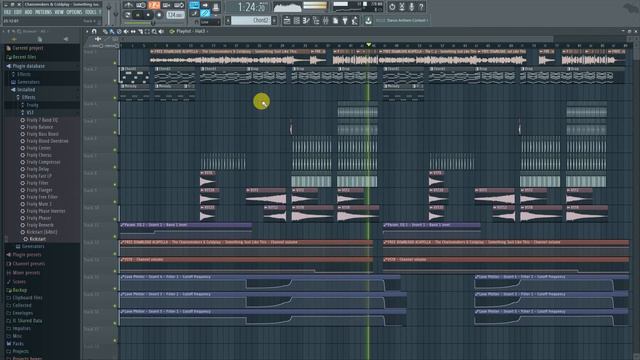
Task: Open the ADD menu
Action: pos(28,12)
